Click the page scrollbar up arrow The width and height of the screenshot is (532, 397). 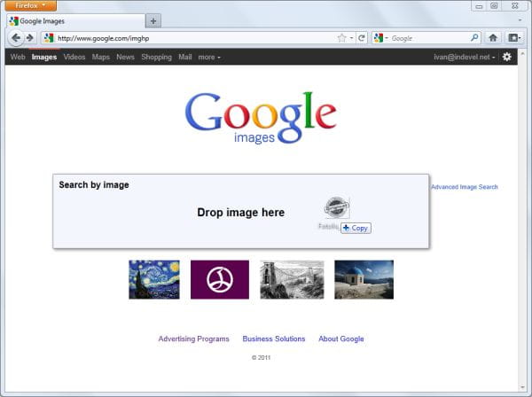tap(522, 53)
